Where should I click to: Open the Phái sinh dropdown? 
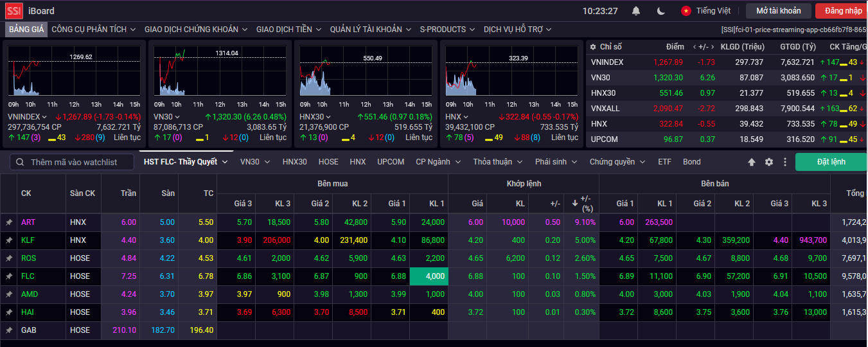coord(556,162)
